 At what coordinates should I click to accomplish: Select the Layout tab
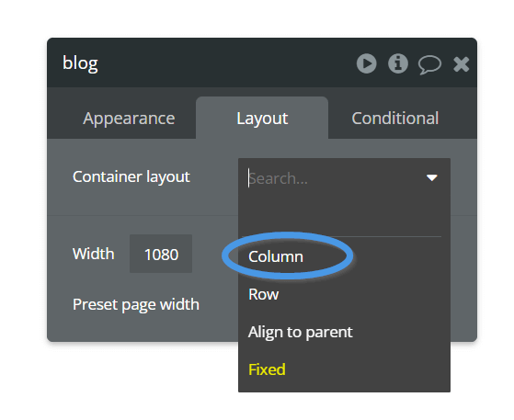coord(262,118)
